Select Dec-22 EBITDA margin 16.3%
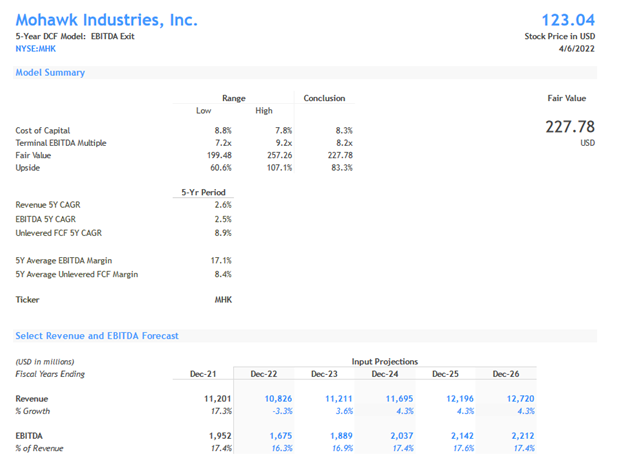 [282, 448]
